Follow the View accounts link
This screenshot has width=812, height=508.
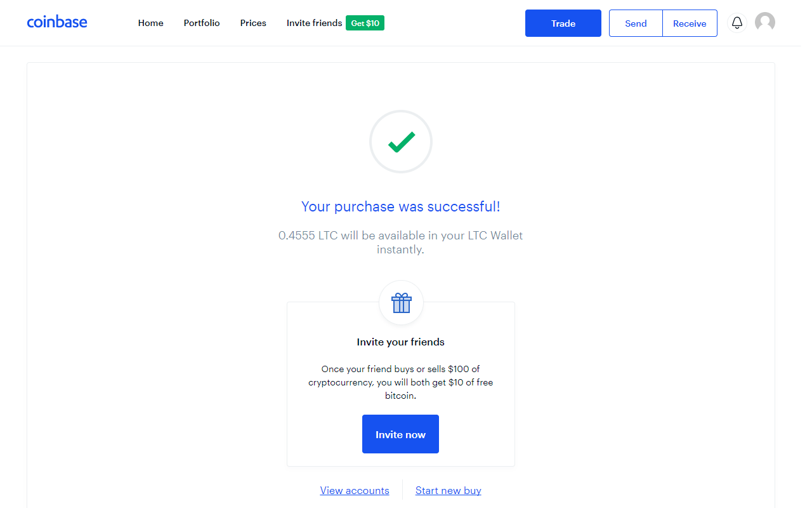pyautogui.click(x=355, y=490)
